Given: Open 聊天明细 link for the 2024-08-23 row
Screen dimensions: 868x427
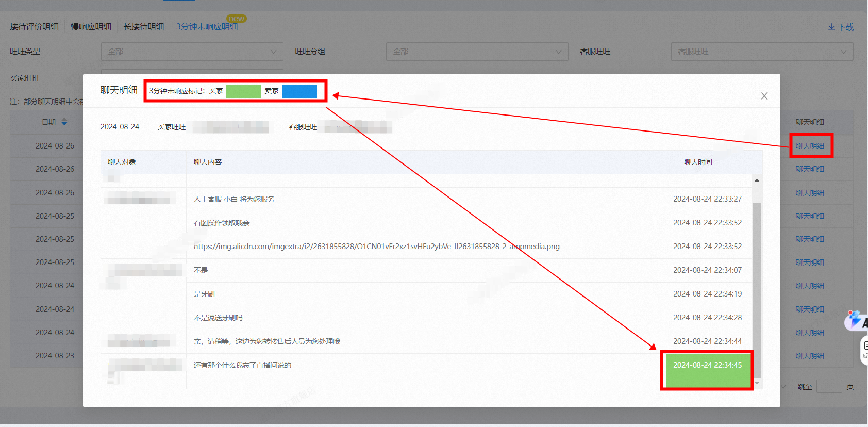Looking at the screenshot, I should click(x=810, y=356).
